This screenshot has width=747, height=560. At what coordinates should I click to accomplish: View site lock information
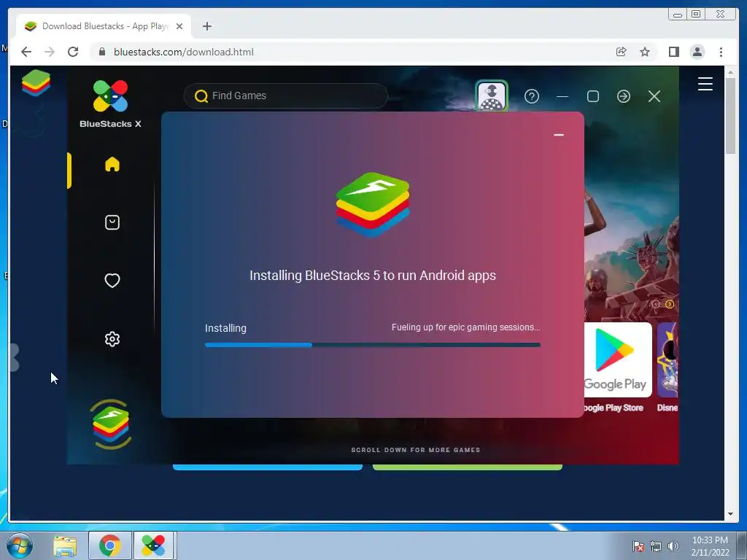102,52
